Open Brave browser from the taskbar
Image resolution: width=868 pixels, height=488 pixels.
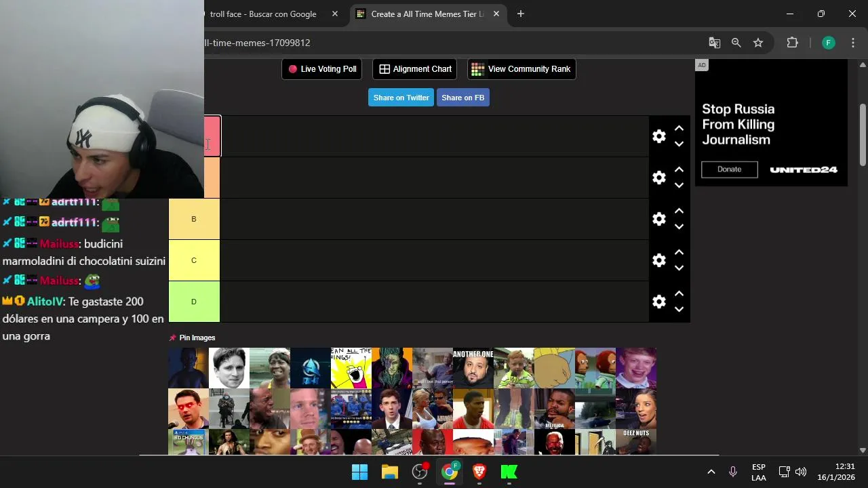coord(479,472)
